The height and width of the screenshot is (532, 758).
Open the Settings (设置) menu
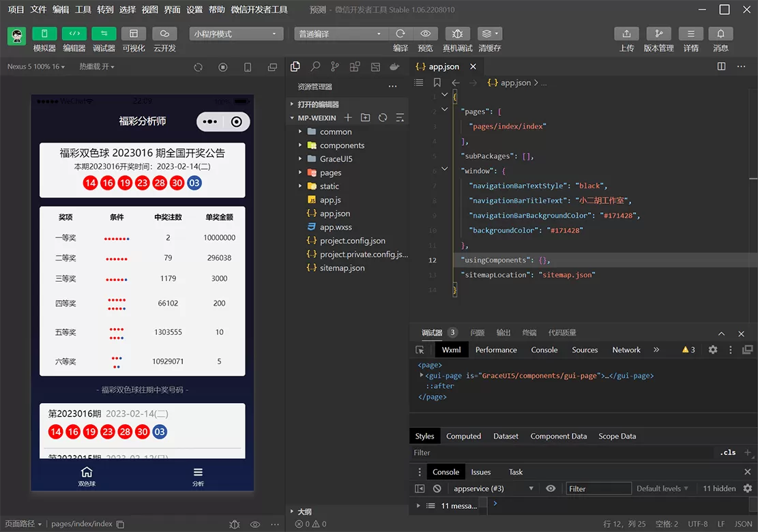tap(194, 10)
